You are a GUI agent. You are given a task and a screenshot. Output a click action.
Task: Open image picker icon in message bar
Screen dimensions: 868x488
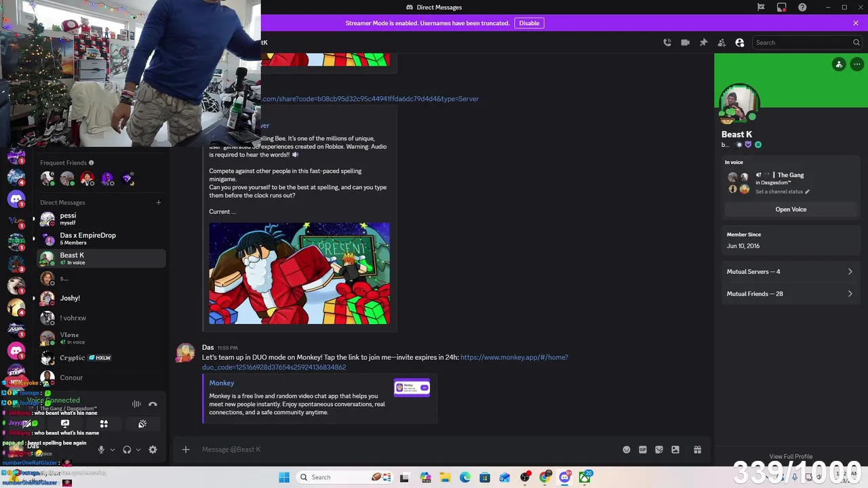point(675,449)
